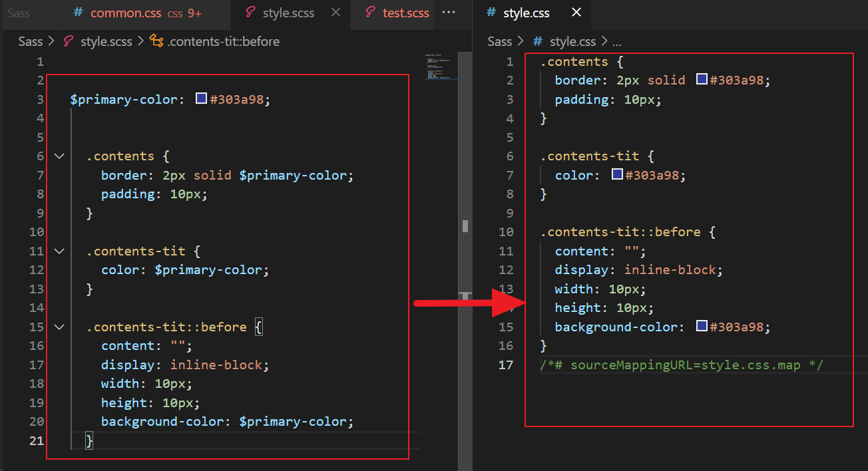Image resolution: width=868 pixels, height=471 pixels.
Task: Open color swatch on border line in style.css
Action: pos(702,80)
